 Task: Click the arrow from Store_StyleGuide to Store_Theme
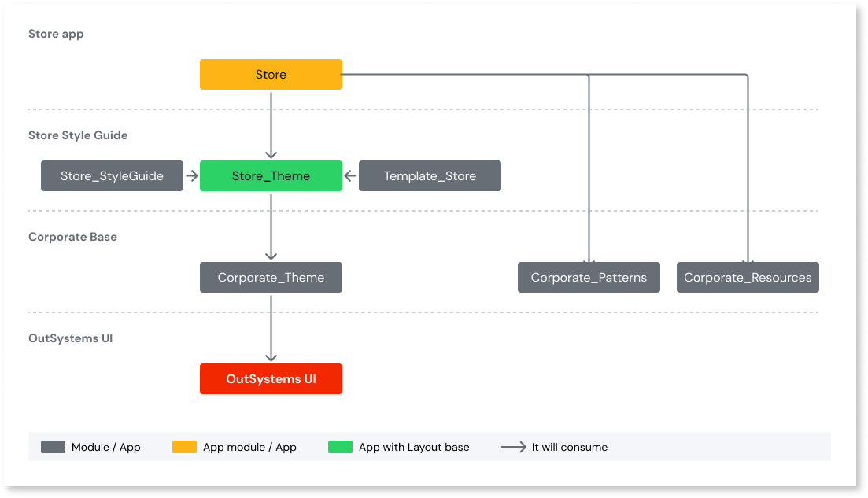coord(192,175)
